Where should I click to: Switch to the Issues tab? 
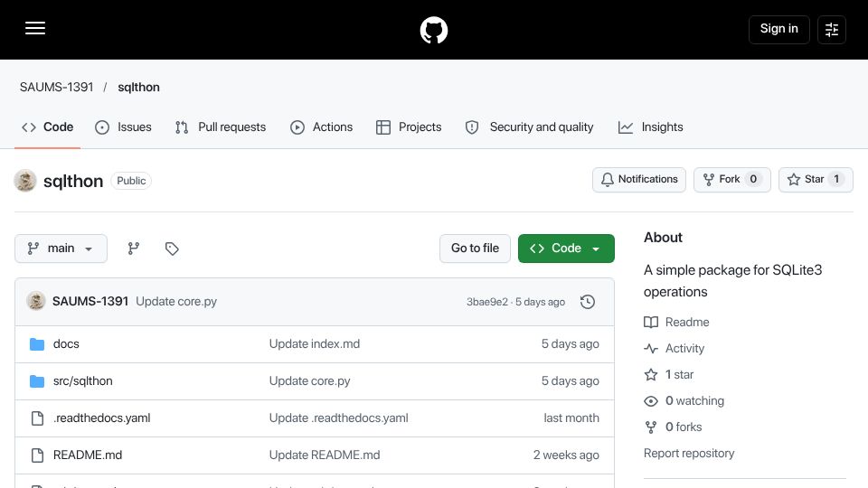(x=123, y=127)
